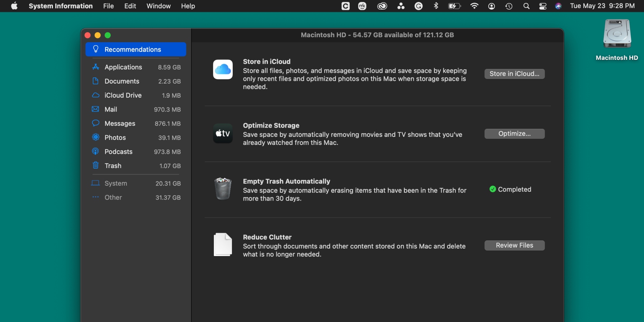Select the Photos 39.1 MB row
The image size is (644, 322).
pyautogui.click(x=136, y=137)
